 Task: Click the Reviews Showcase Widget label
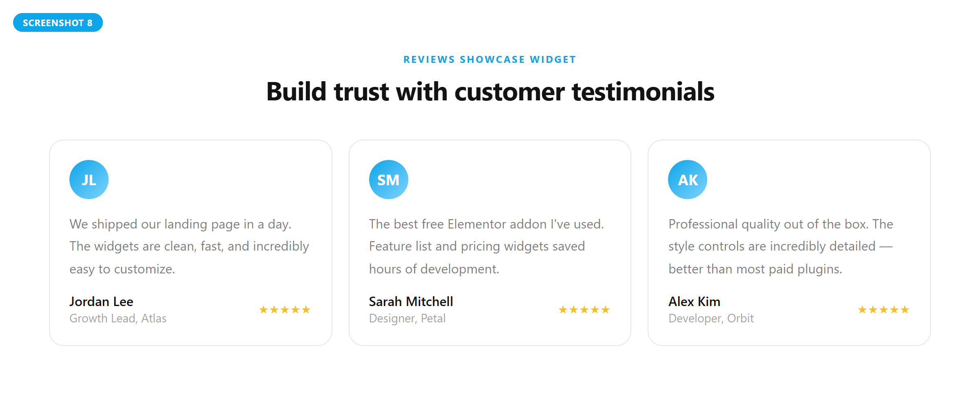pyautogui.click(x=490, y=60)
